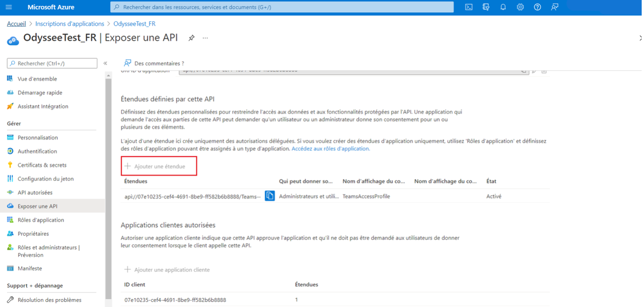Viewport: 644px width, 307px height.
Task: Open the more options ellipsis beside title
Action: 205,38
